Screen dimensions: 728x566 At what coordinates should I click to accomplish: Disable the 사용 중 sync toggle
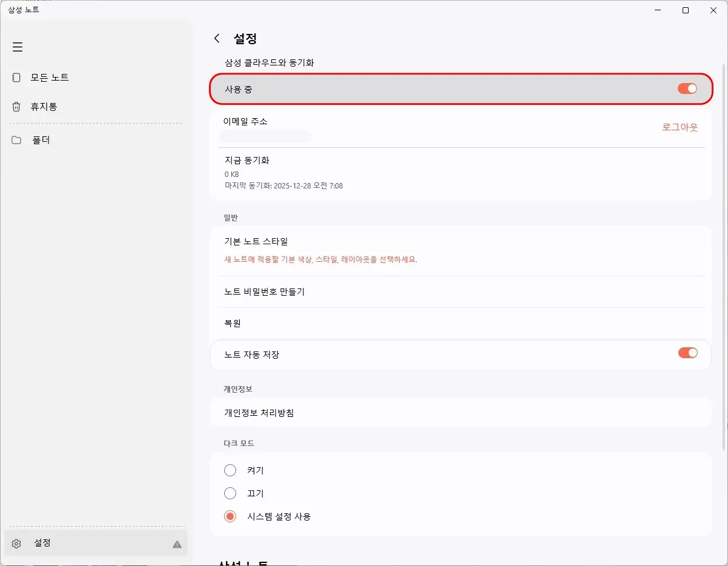(687, 88)
